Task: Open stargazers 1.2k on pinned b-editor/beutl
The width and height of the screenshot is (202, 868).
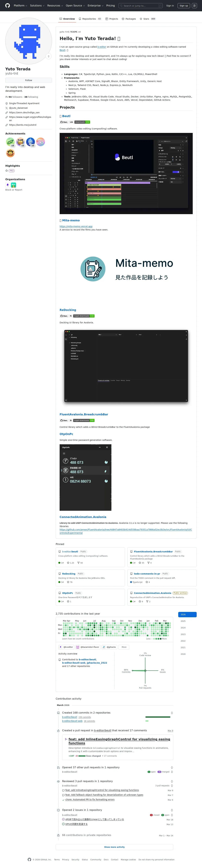Action: [70, 563]
